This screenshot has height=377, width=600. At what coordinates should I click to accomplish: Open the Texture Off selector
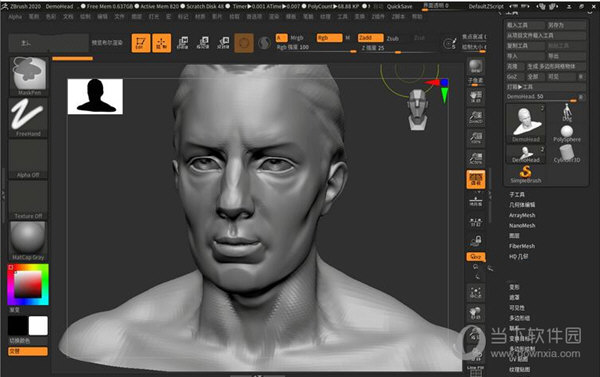coord(29,200)
